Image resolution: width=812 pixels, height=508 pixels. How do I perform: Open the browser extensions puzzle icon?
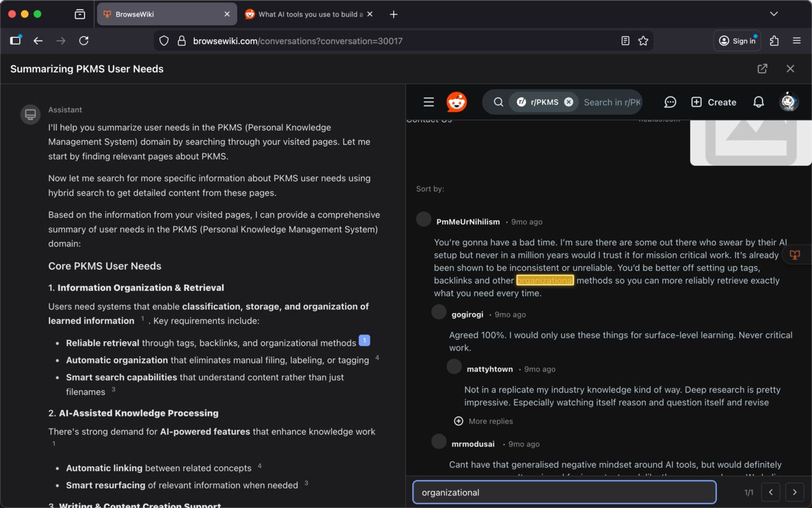pos(774,40)
